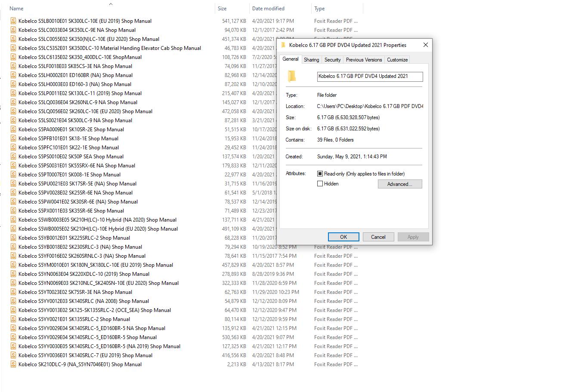The image size is (563, 392).
Task: Click PDF icon of SK140SRLC-7 (EU 2019) manual
Action: 13,355
